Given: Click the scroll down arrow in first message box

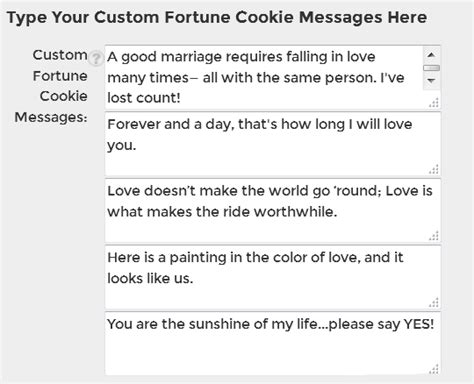Looking at the screenshot, I should point(431,81).
